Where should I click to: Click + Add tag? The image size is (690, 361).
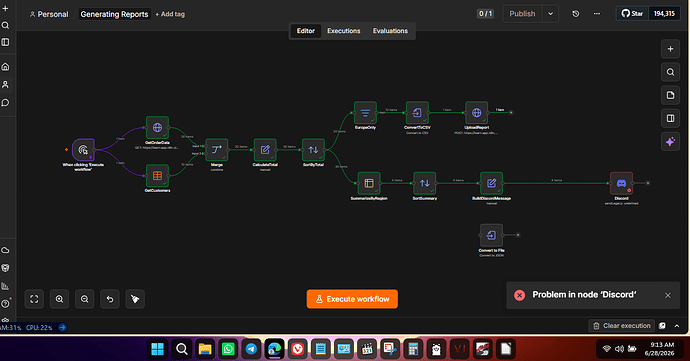click(x=170, y=14)
